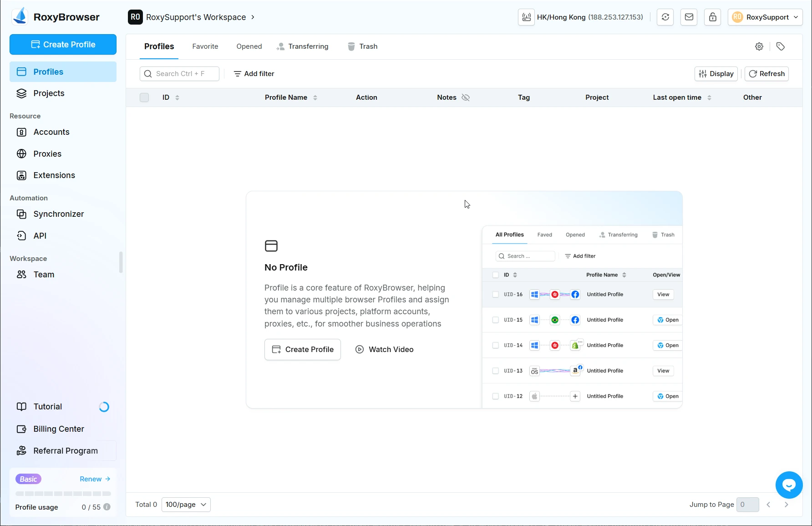Open the Trash tab
Screen dimensions: 812x526
point(362,46)
